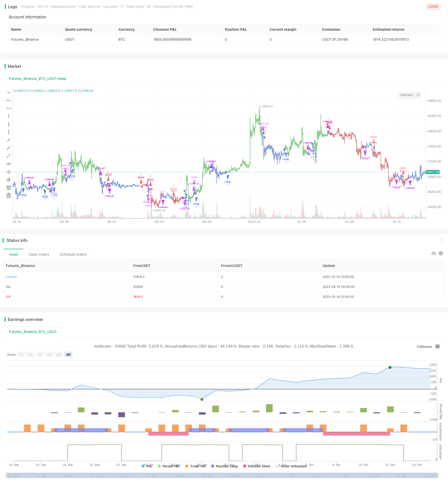Click the FreeUSDT value 51814.3
Image resolution: width=448 pixels, height=486 pixels.
[x=139, y=277]
